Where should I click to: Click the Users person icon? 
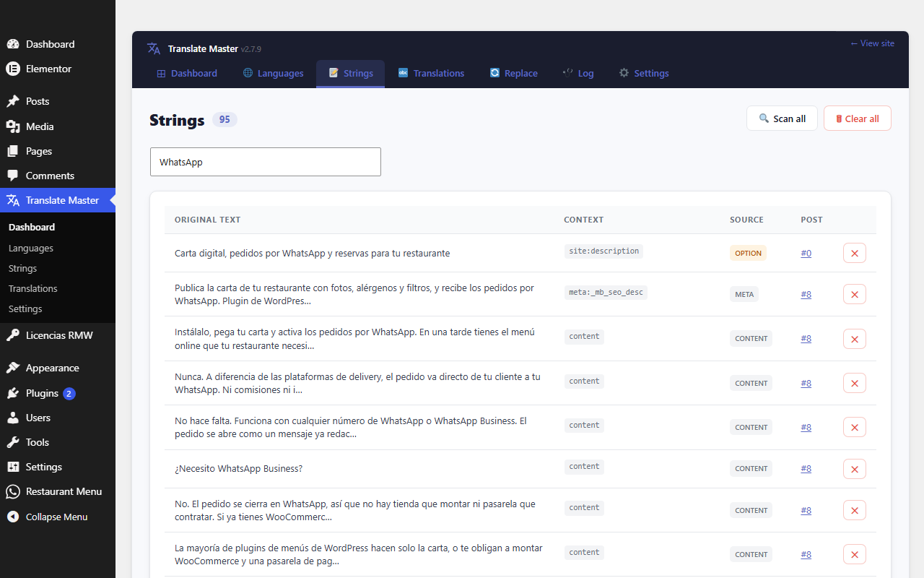(13, 418)
